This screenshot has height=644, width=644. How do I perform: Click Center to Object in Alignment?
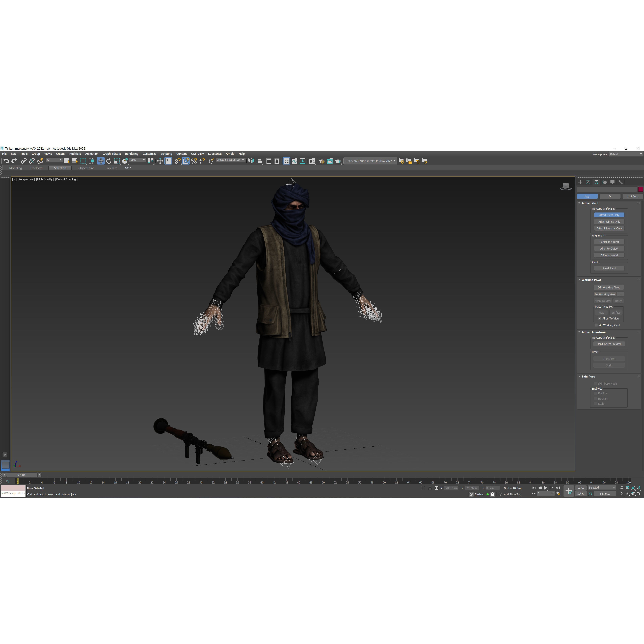pos(609,242)
